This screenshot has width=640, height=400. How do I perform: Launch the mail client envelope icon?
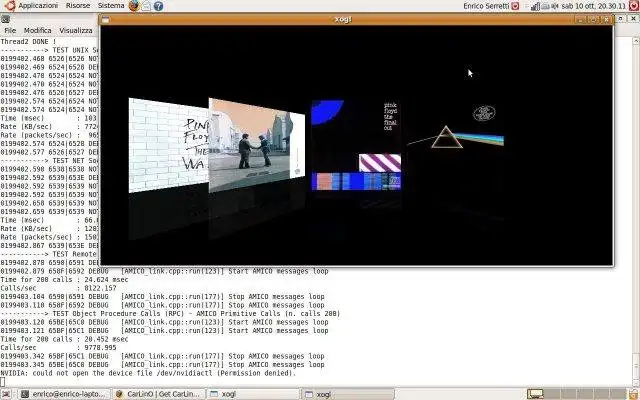pyautogui.click(x=146, y=6)
